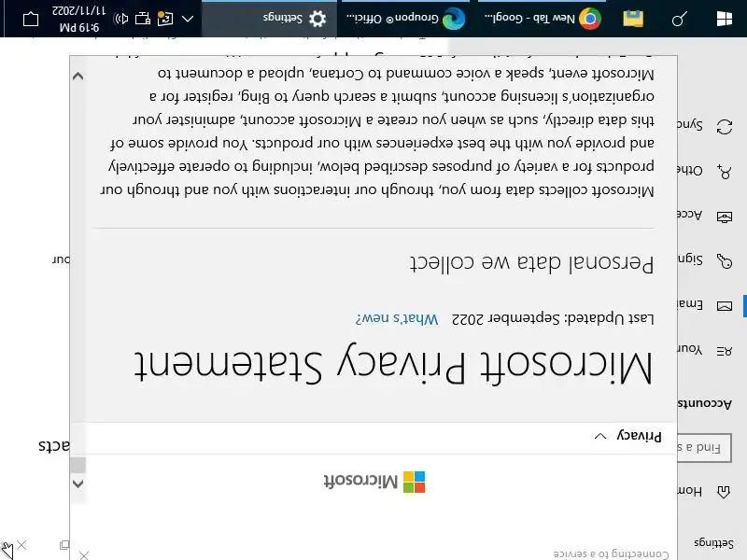The height and width of the screenshot is (560, 747).
Task: Select the Privacy header label
Action: 639,436
